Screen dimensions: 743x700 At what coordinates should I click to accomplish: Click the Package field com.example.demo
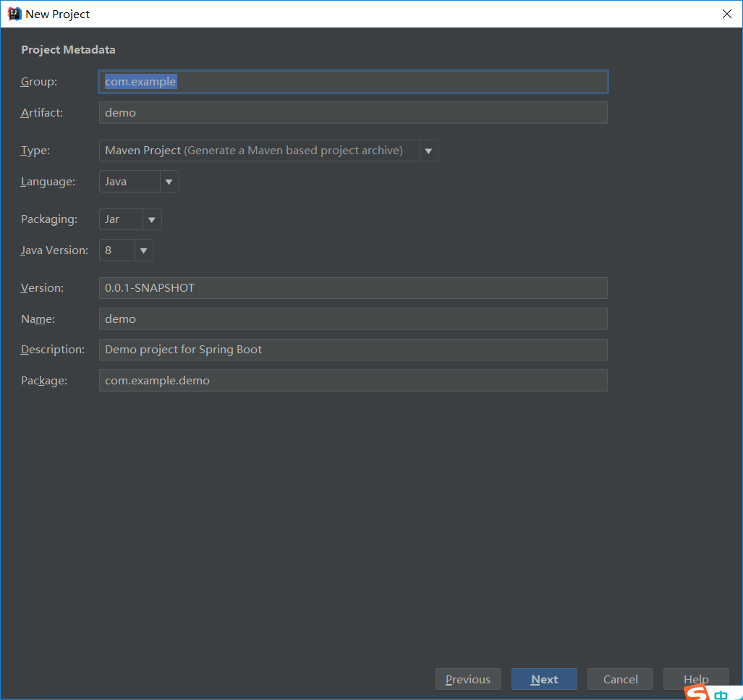(353, 380)
